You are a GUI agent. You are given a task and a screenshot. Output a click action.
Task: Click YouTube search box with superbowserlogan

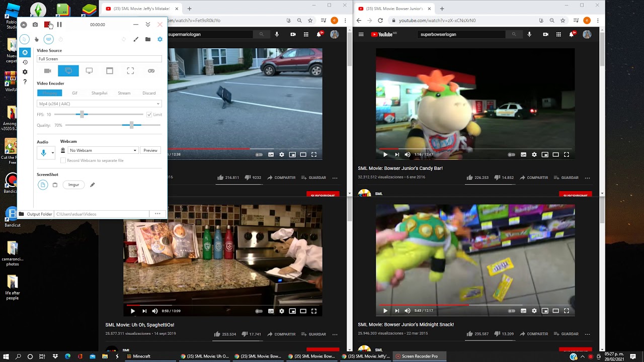point(462,34)
